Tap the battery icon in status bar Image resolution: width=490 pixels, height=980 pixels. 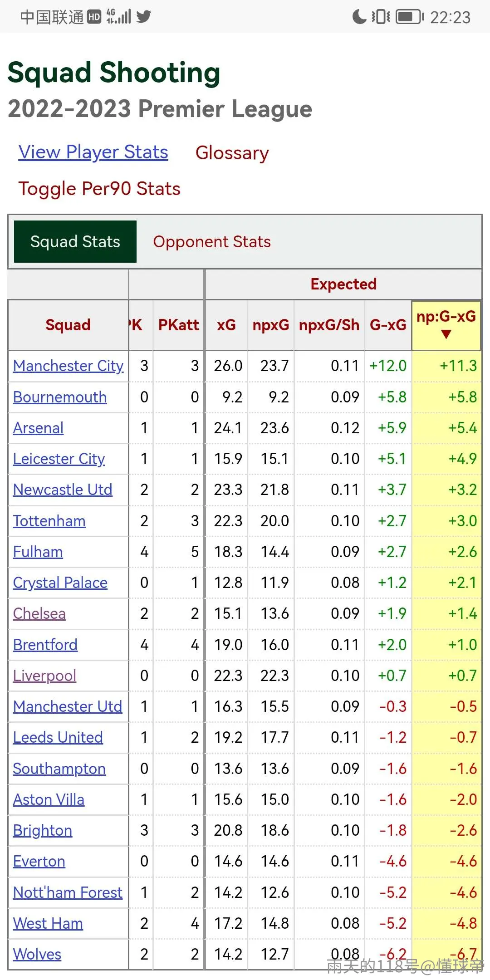click(x=410, y=17)
